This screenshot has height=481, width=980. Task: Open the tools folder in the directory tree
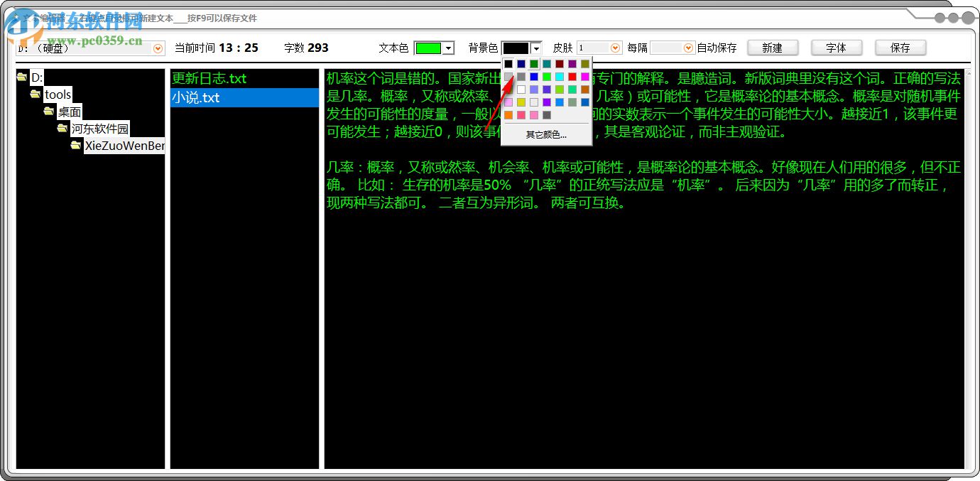coord(36,94)
